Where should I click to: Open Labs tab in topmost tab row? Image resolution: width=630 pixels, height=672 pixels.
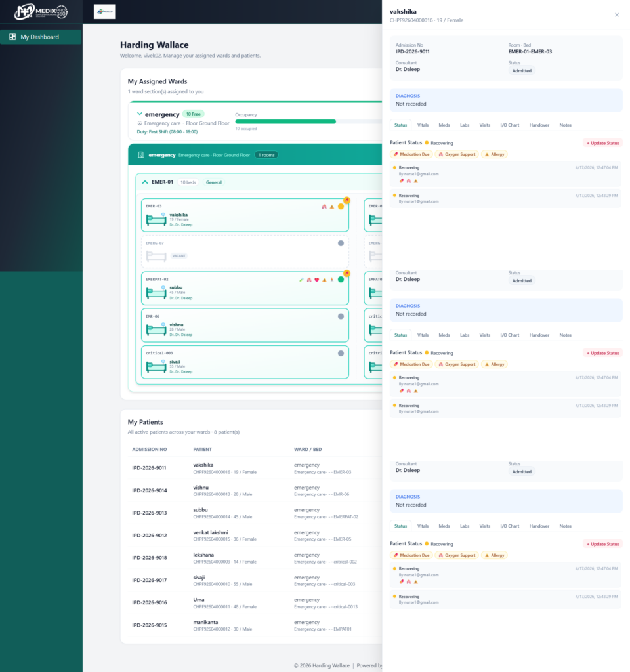click(x=465, y=125)
